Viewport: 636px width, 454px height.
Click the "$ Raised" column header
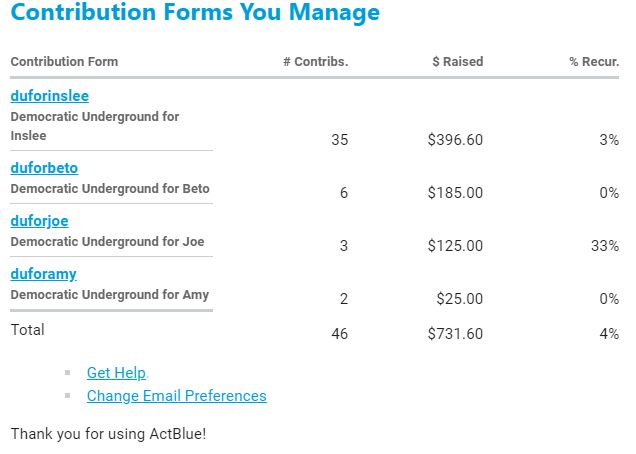coord(457,61)
